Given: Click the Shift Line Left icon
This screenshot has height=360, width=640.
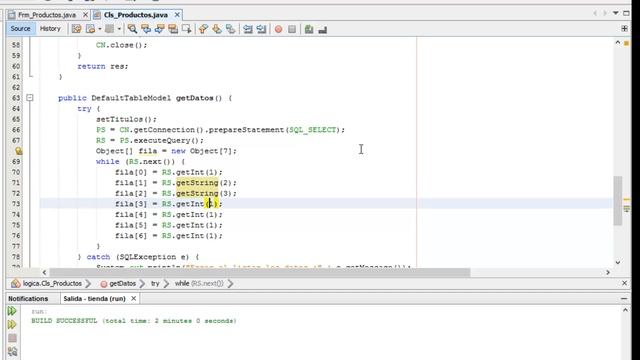Looking at the screenshot, I should [x=247, y=29].
